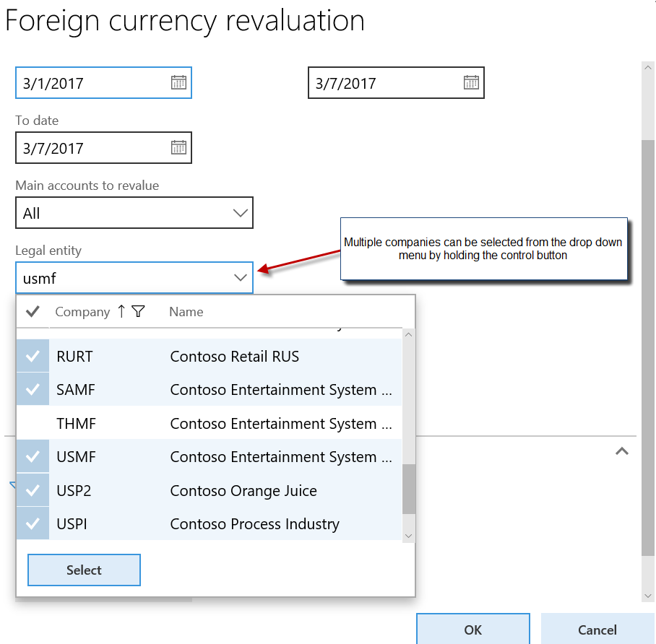
Task: Click the dialog's vertical scrollbar thumb
Action: pos(648,348)
